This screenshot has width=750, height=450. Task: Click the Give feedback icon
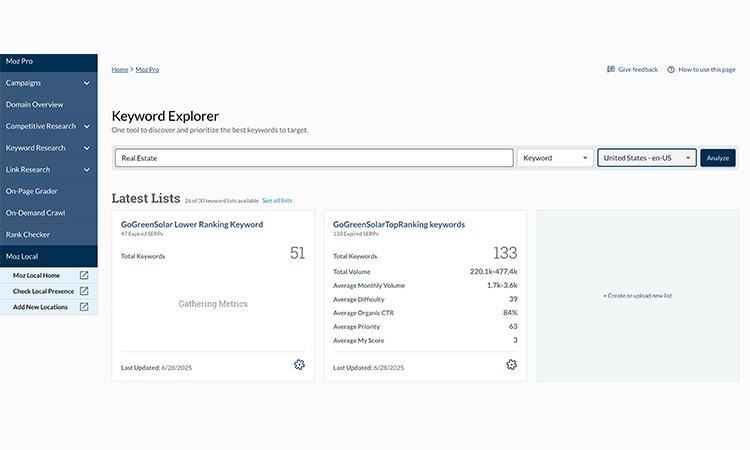[x=611, y=69]
